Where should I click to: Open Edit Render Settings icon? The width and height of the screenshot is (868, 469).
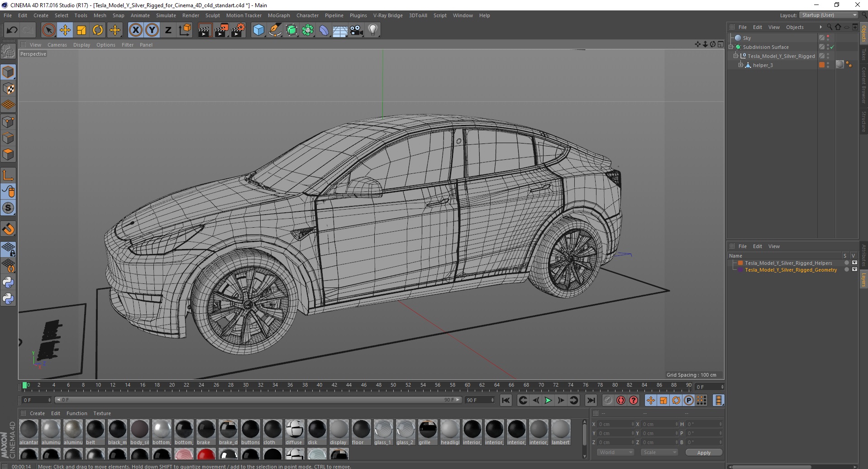pos(238,30)
